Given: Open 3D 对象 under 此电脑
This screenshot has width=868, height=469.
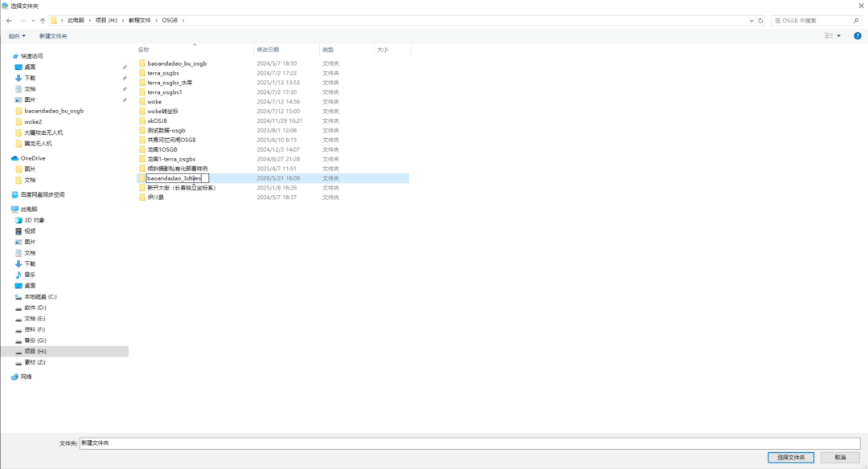Looking at the screenshot, I should [x=34, y=220].
